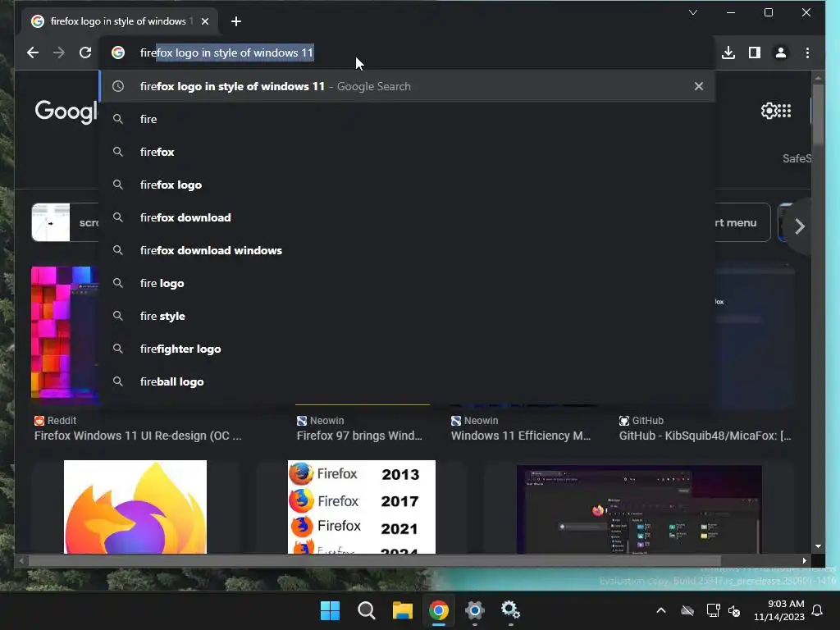Open notifications bell icon
The image size is (840, 630).
coord(818,610)
